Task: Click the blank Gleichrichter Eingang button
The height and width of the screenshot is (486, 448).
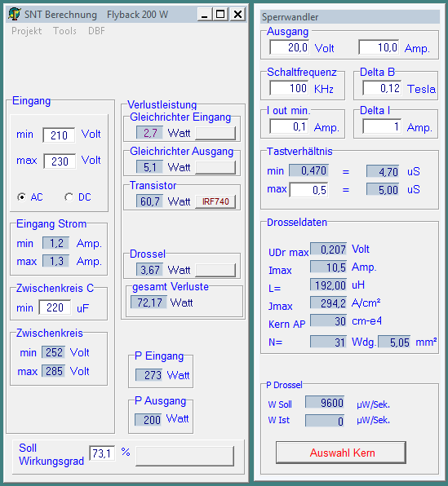Action: [215, 133]
